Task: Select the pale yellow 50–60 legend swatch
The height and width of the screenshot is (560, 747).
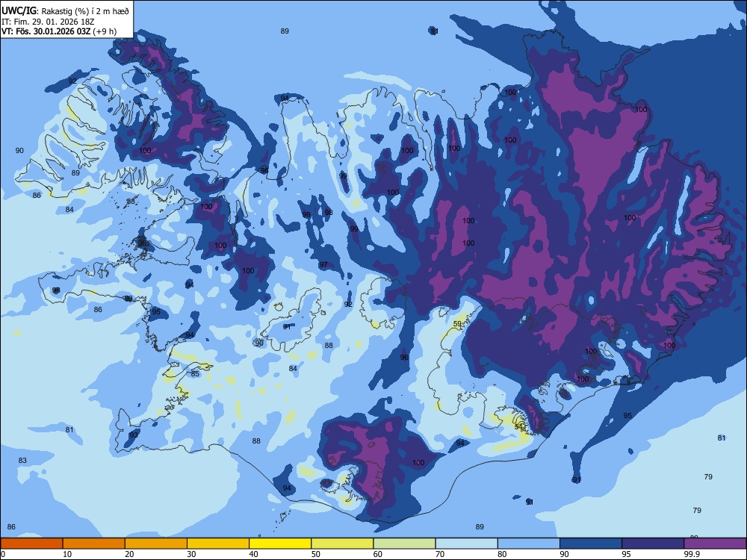Action: pos(342,544)
